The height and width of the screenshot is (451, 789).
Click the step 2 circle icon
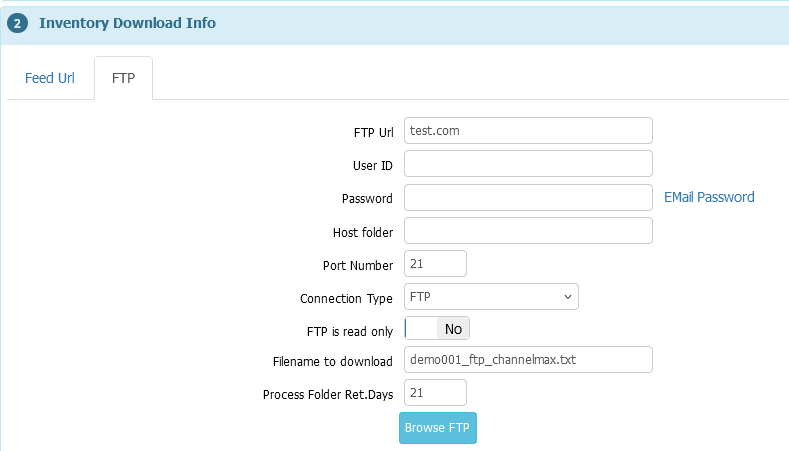[17, 23]
